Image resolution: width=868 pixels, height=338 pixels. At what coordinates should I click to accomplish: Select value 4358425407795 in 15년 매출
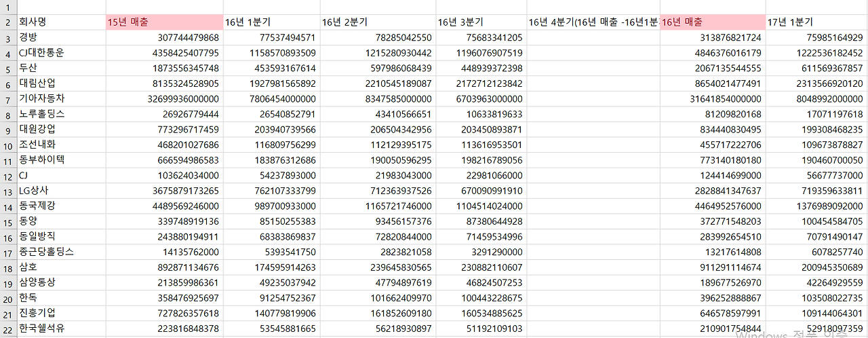[164, 53]
